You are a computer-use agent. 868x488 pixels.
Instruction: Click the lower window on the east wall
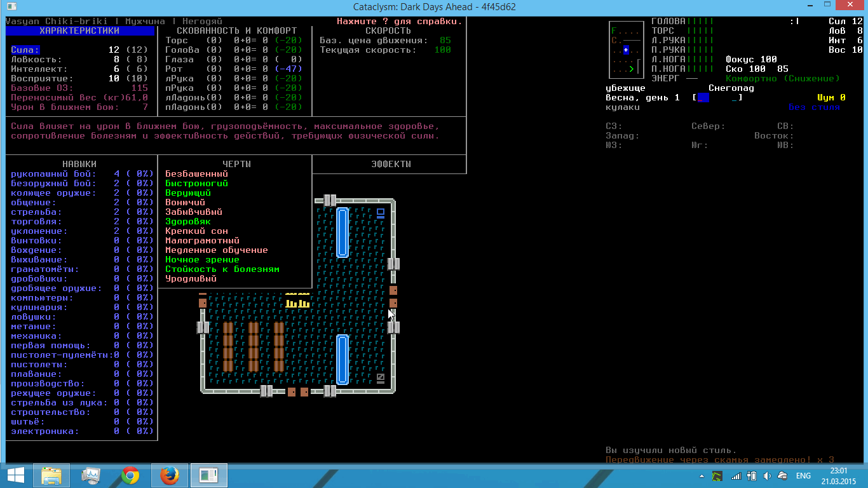[393, 328]
